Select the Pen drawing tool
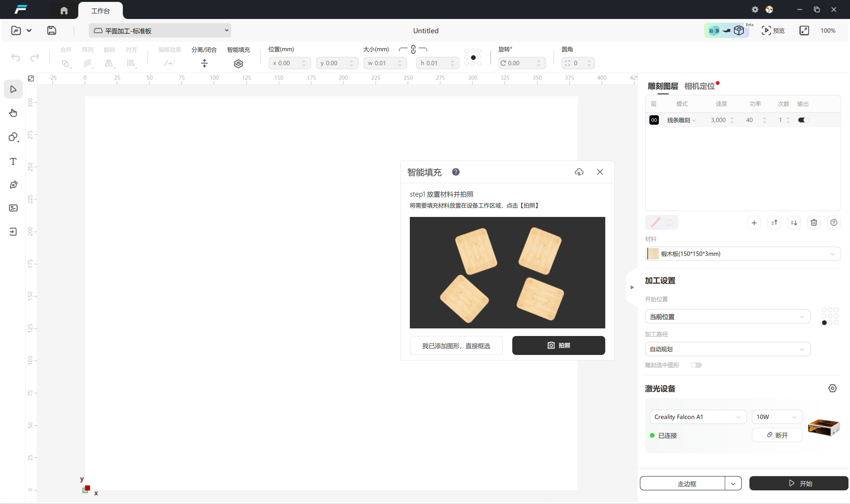Viewport: 850px width, 504px height. [13, 185]
